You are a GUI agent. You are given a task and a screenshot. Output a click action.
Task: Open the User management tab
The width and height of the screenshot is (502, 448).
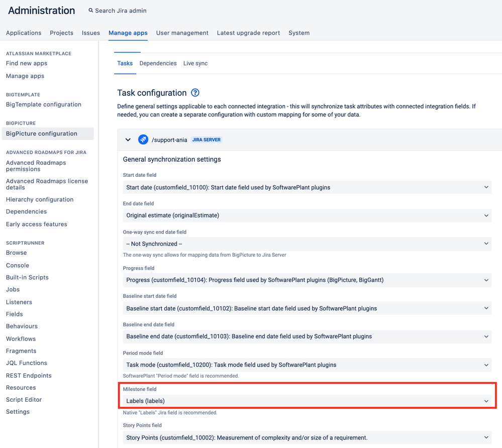click(182, 33)
